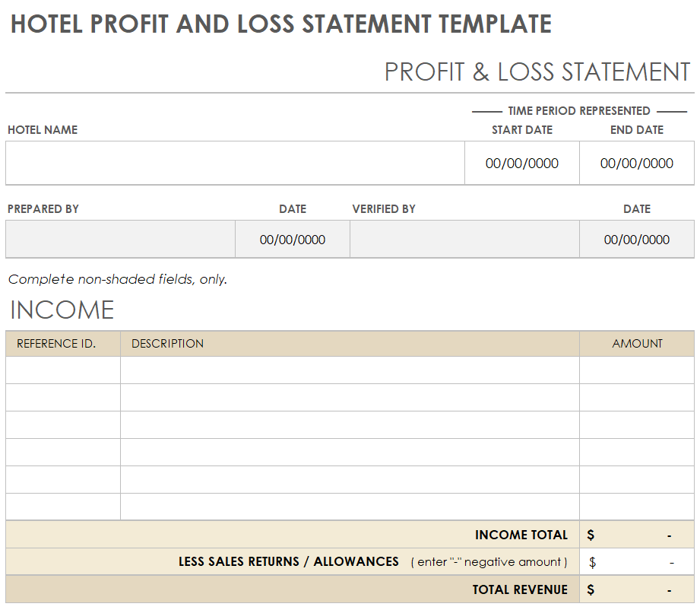Select the Total Revenue amount cell
The height and width of the screenshot is (610, 700).
tap(637, 589)
